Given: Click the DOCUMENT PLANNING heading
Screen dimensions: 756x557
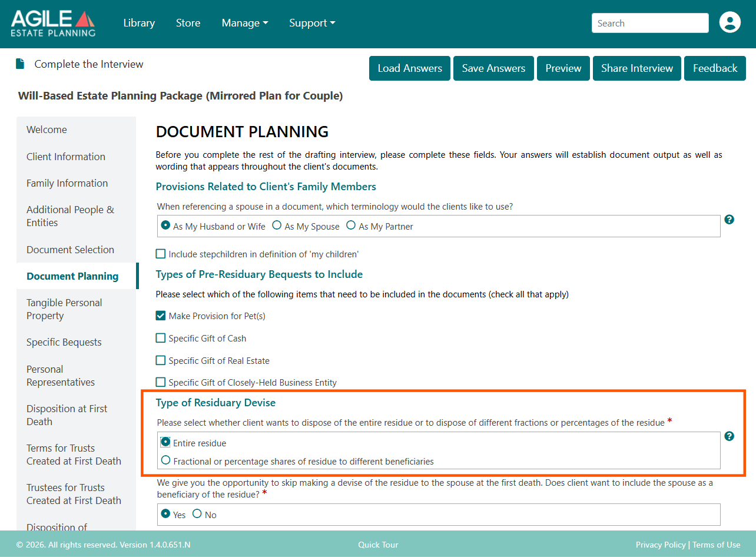Looking at the screenshot, I should (242, 132).
